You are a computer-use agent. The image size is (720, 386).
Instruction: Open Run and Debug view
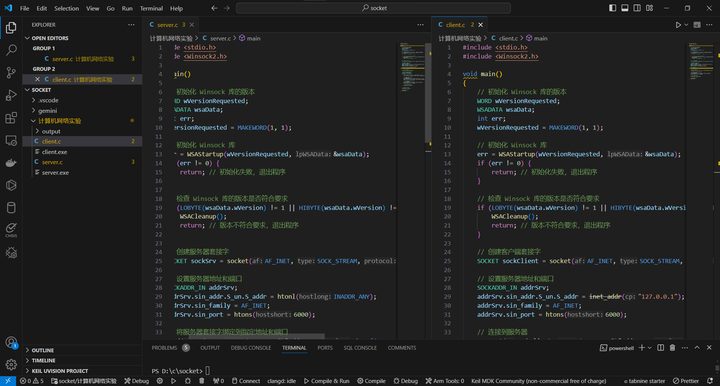(11, 95)
